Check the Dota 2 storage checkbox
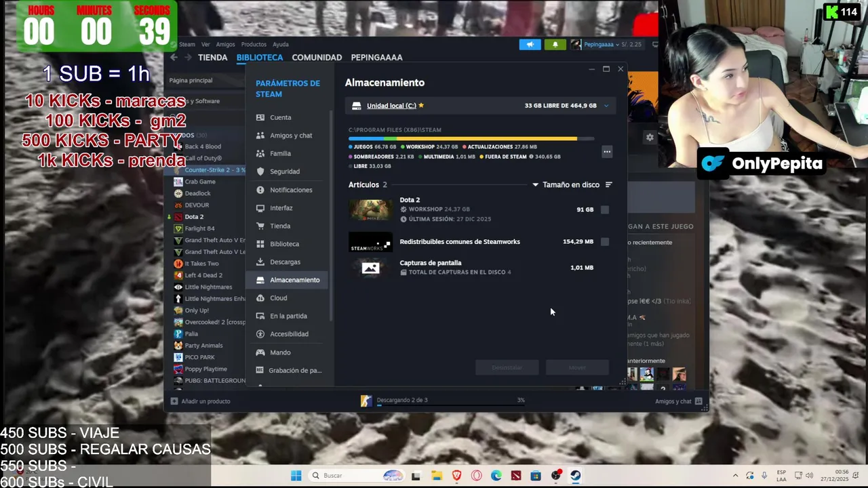The image size is (868, 488). pos(605,210)
